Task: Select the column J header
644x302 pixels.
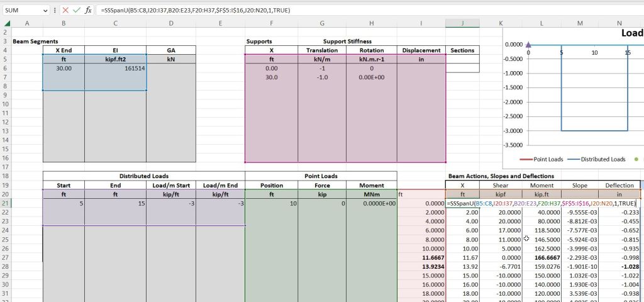Action: pos(462,23)
